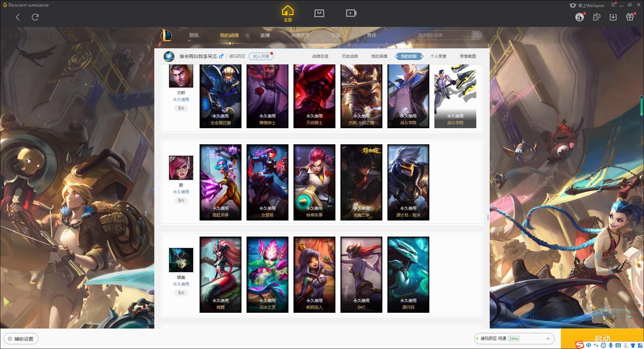Open the 战绩总览 sub-tab
The width and height of the screenshot is (644, 349).
click(x=320, y=56)
